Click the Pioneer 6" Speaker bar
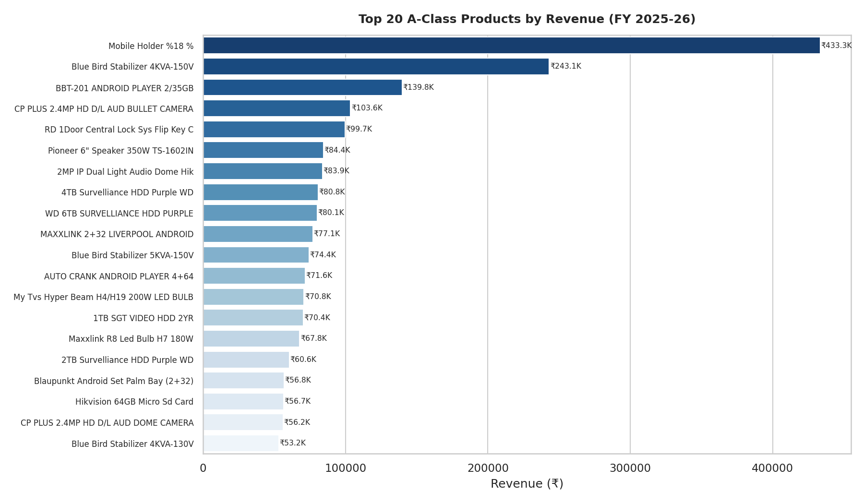 [263, 150]
